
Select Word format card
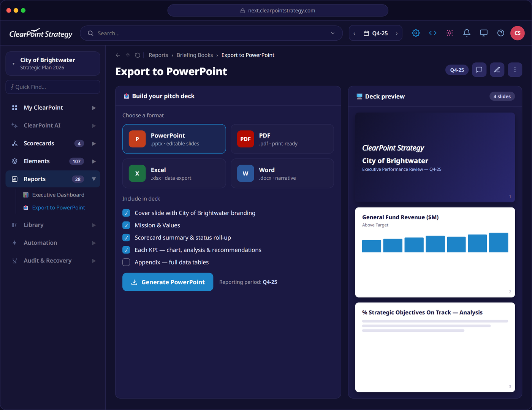[x=282, y=174]
